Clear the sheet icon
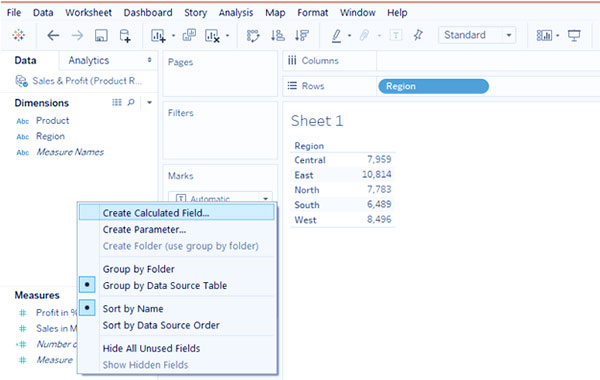This screenshot has height=380, width=600. pos(212,36)
